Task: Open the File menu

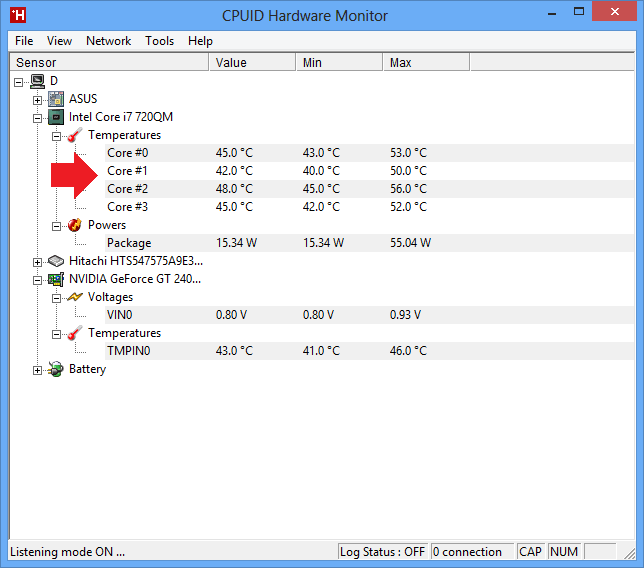Action: pyautogui.click(x=24, y=41)
